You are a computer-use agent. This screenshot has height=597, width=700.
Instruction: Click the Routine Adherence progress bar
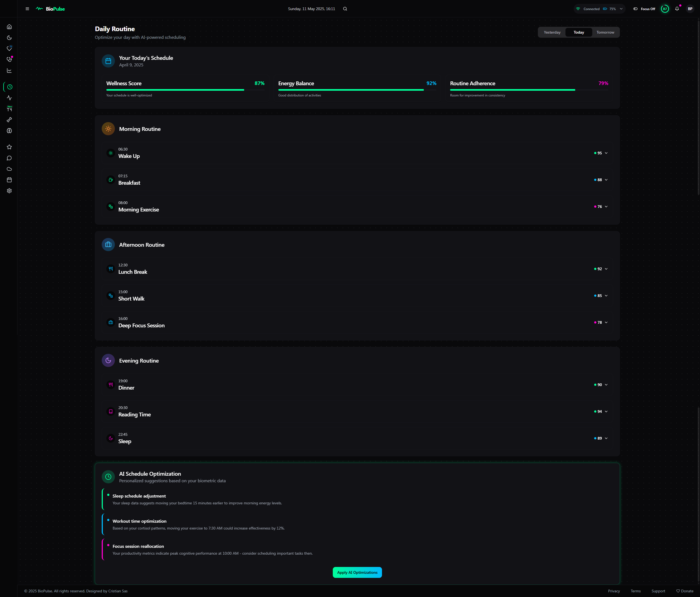pyautogui.click(x=529, y=90)
